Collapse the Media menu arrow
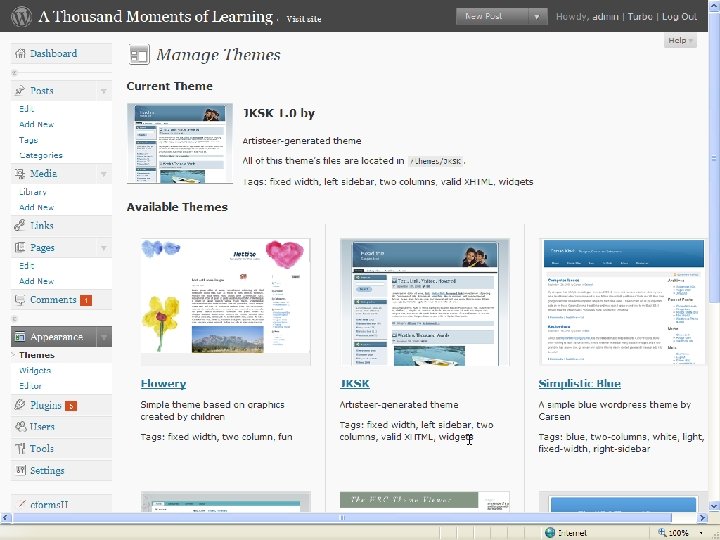This screenshot has width=720, height=540. point(104,174)
